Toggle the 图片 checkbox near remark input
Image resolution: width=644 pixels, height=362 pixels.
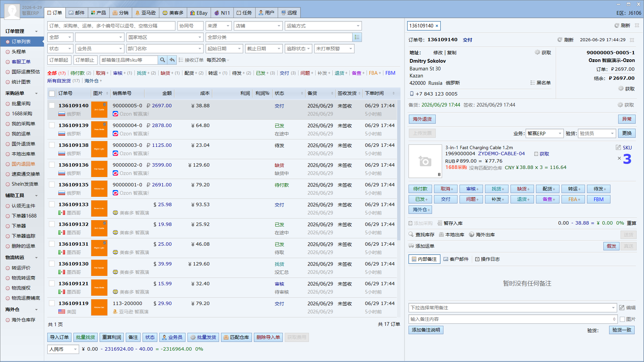click(622, 319)
